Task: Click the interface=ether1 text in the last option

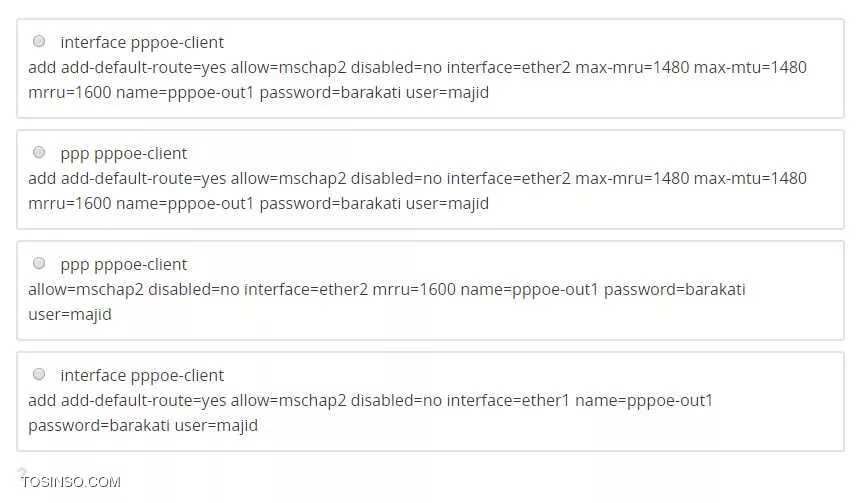Action: click(508, 400)
